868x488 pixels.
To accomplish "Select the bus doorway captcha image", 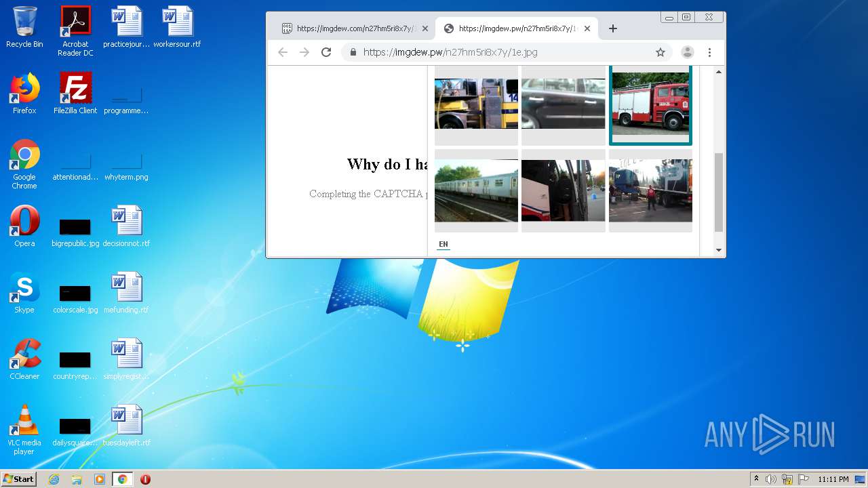I will (563, 190).
